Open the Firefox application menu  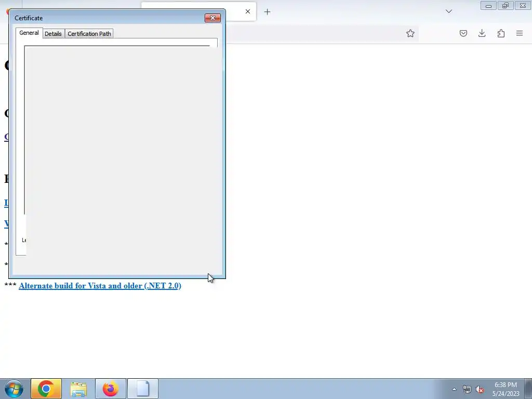[x=520, y=33]
